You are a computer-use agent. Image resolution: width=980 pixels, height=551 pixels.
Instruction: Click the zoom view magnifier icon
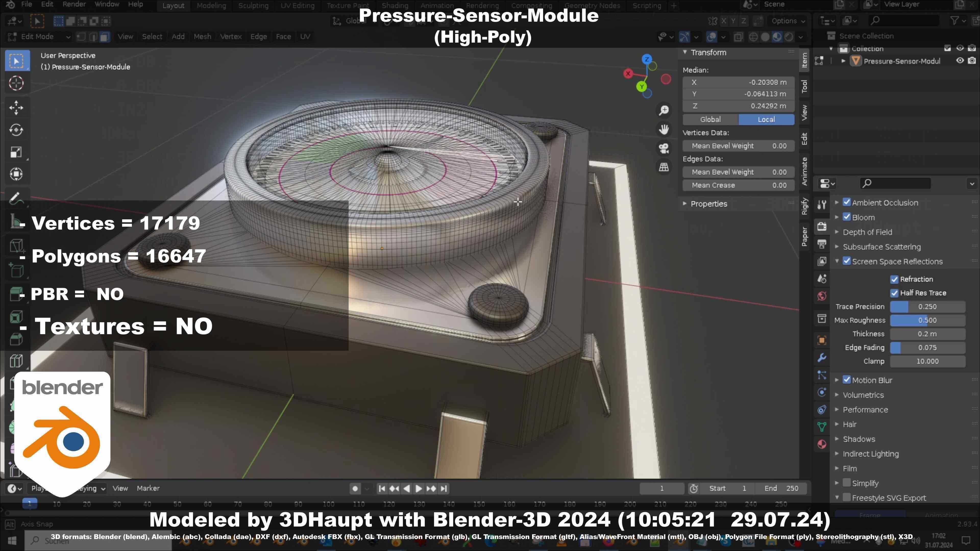(664, 110)
